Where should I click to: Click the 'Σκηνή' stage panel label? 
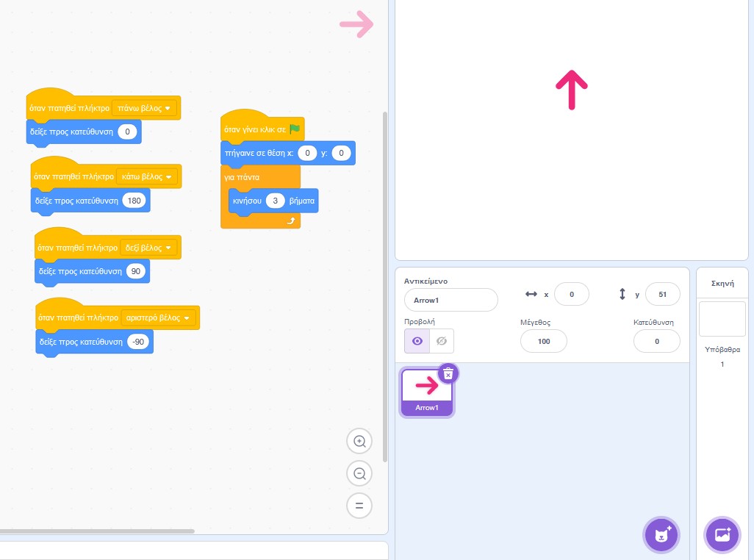click(x=722, y=284)
